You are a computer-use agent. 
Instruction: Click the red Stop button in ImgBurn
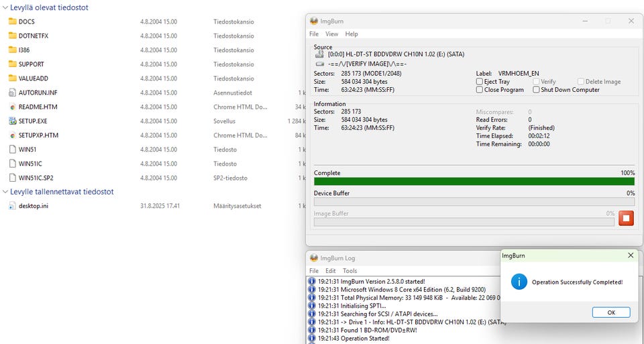626,218
